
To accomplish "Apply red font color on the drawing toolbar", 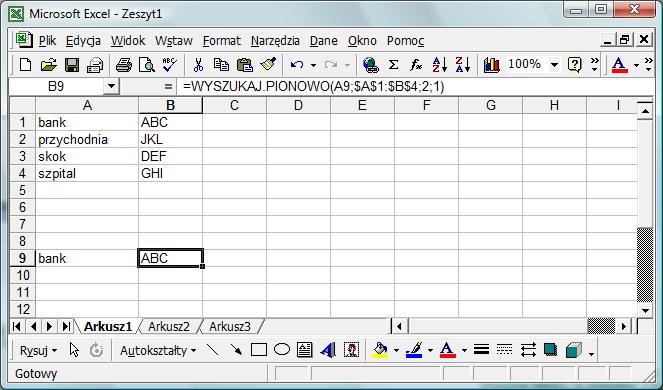I will coord(447,350).
